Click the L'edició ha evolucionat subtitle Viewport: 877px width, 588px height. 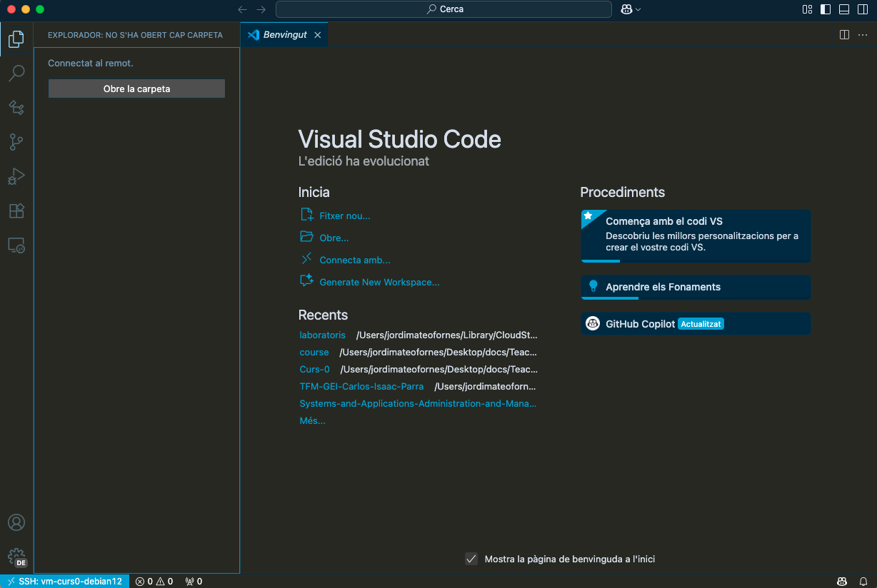[x=364, y=161]
